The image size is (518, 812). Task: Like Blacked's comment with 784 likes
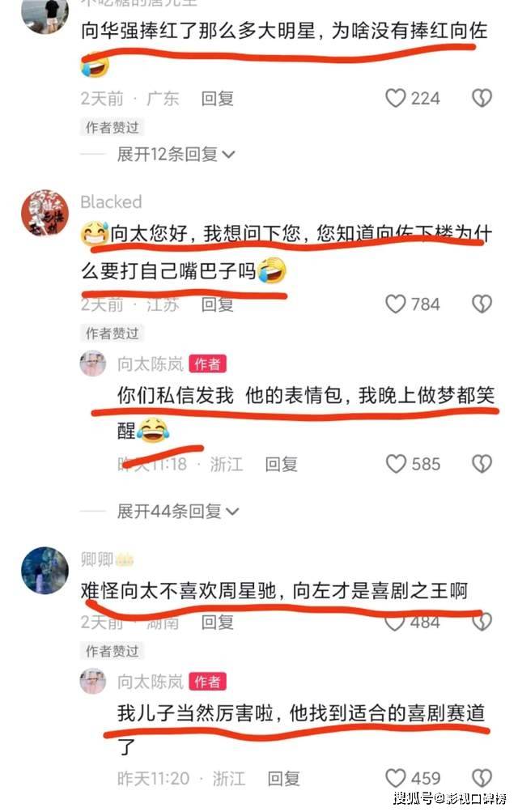(396, 304)
